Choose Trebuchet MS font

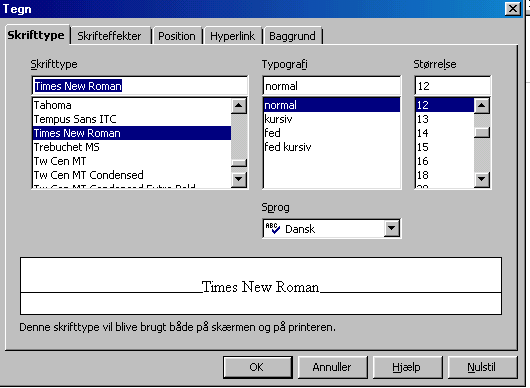[x=132, y=147]
